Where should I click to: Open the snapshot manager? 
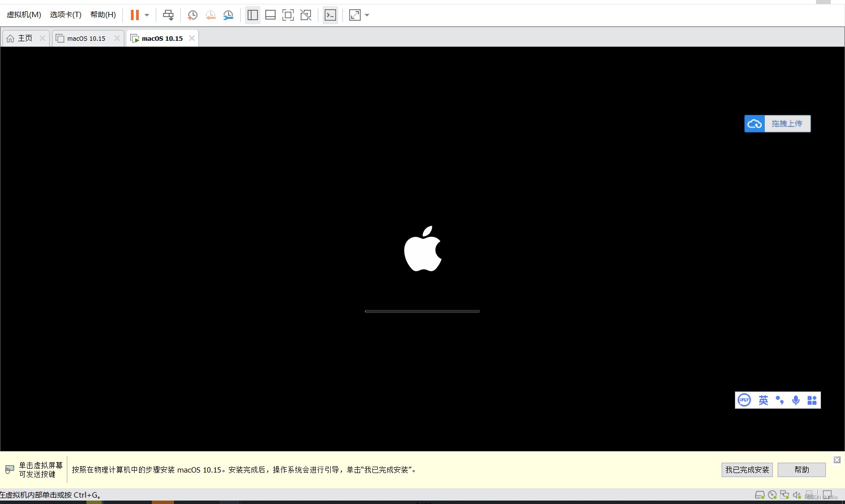(x=228, y=15)
